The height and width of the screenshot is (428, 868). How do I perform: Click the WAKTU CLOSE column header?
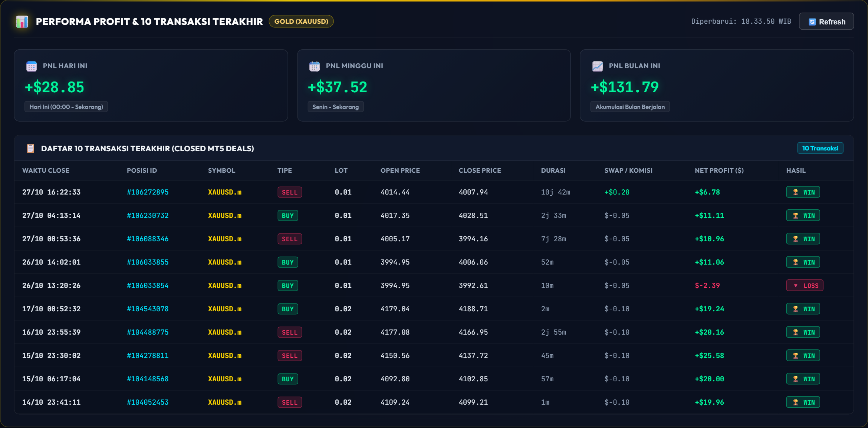(x=46, y=170)
